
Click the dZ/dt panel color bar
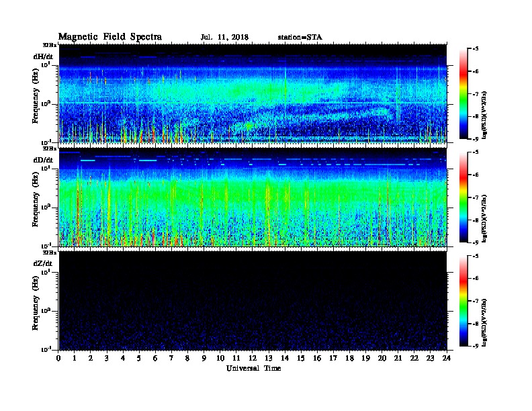point(463,301)
